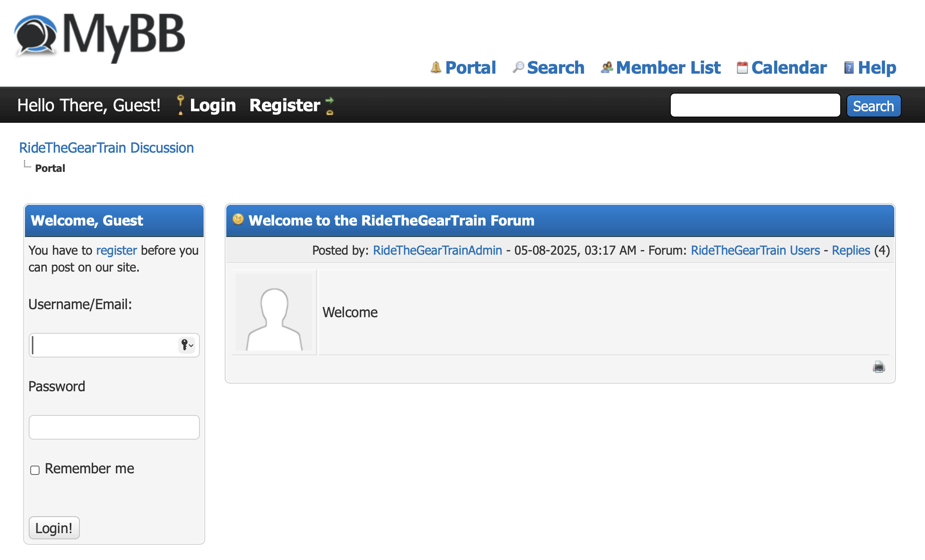The height and width of the screenshot is (560, 925).
Task: Open RideTheGearTrain Discussion breadcrumb link
Action: coord(107,148)
